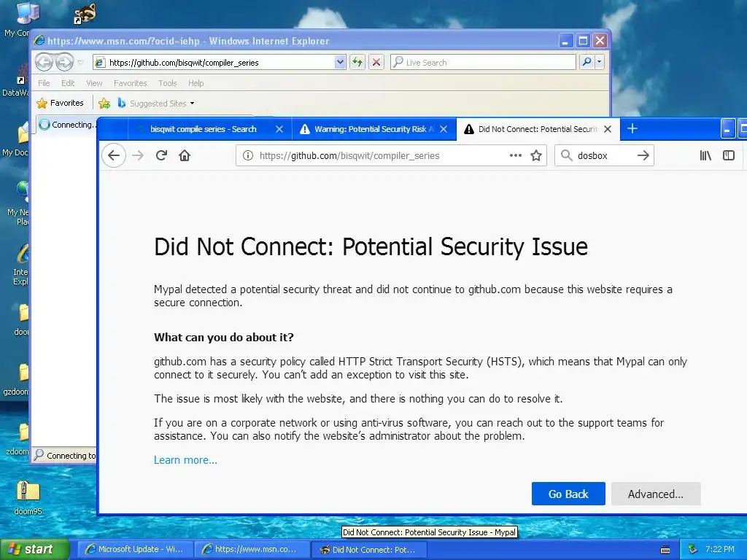Open IE Help menu
Image resolution: width=747 pixels, height=560 pixels.
pos(196,83)
